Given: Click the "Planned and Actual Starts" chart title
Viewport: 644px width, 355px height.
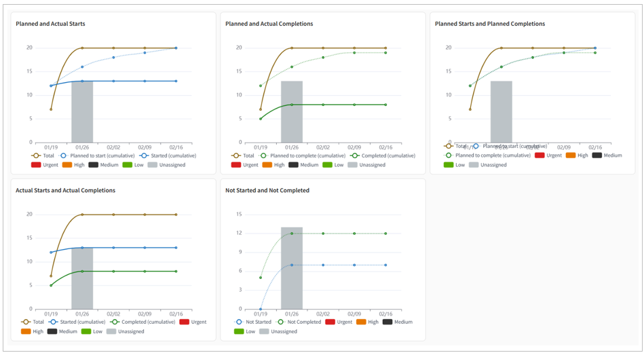Looking at the screenshot, I should (50, 24).
